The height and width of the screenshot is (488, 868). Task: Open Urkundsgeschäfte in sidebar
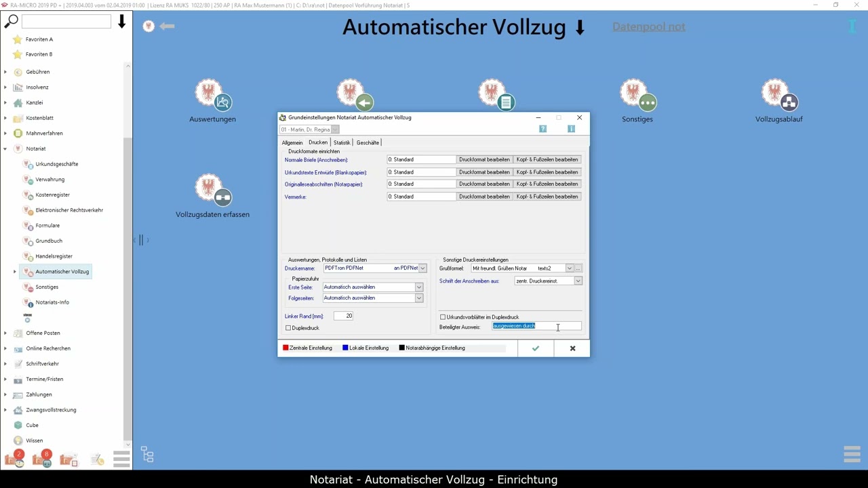point(57,164)
